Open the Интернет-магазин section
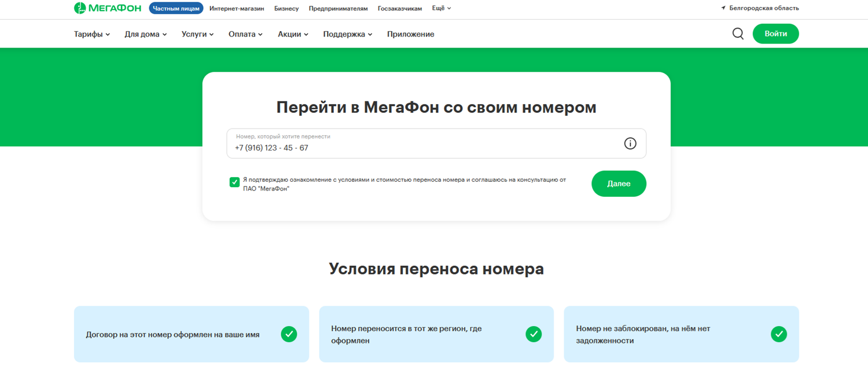The height and width of the screenshot is (388, 868). [x=237, y=9]
